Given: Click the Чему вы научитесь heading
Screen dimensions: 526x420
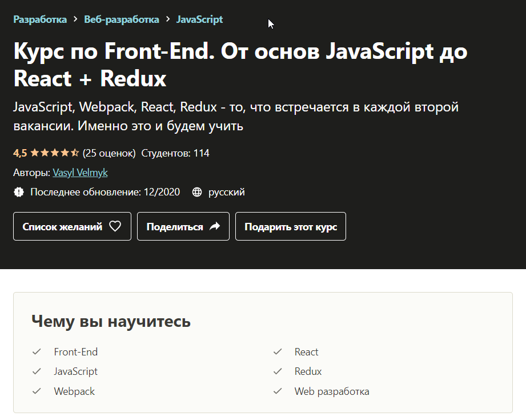Looking at the screenshot, I should 111,321.
